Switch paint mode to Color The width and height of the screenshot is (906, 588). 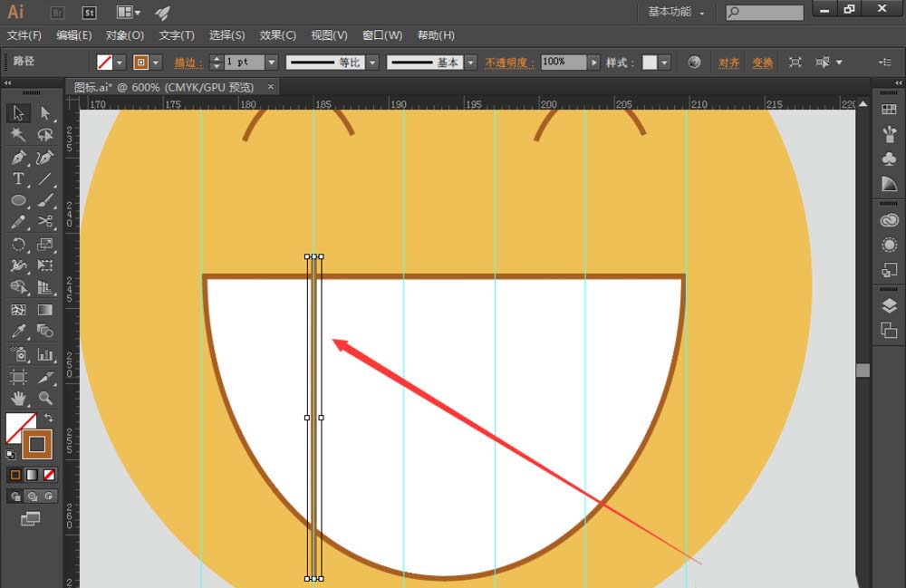coord(15,475)
